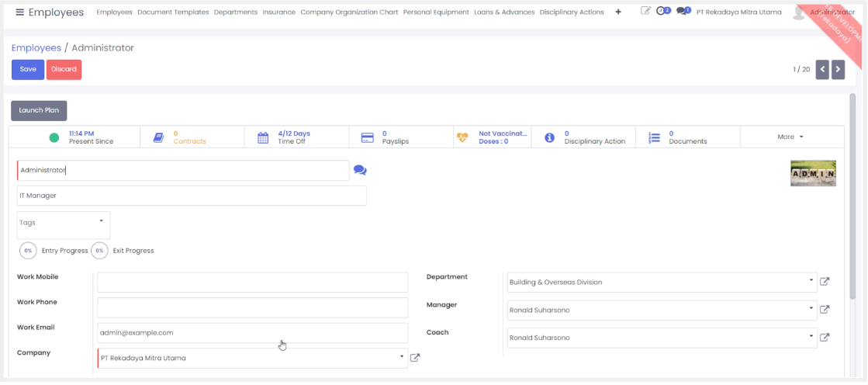Go to Company Organization Chart menu
Image resolution: width=868 pixels, height=385 pixels.
tap(349, 12)
